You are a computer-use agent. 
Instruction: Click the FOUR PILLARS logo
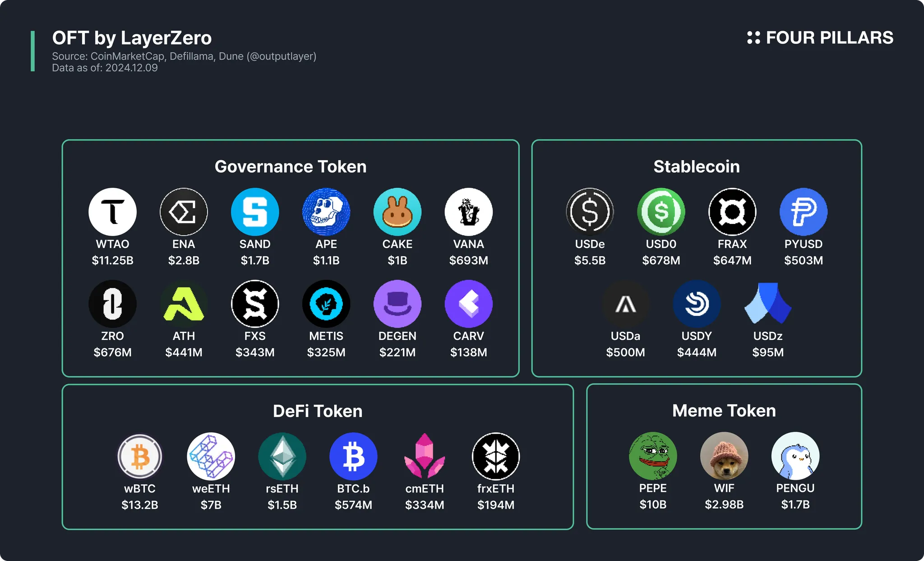(820, 37)
